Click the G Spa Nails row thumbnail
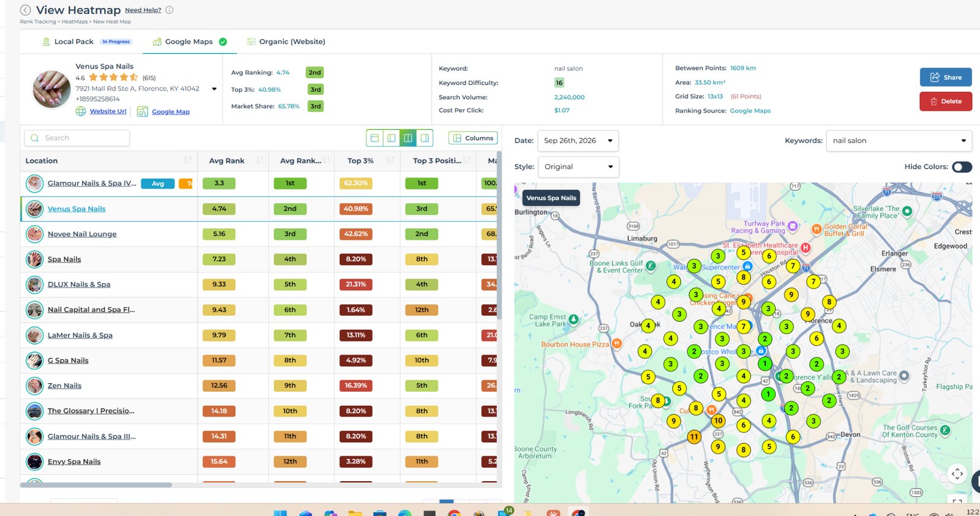Image resolution: width=980 pixels, height=516 pixels. tap(34, 361)
